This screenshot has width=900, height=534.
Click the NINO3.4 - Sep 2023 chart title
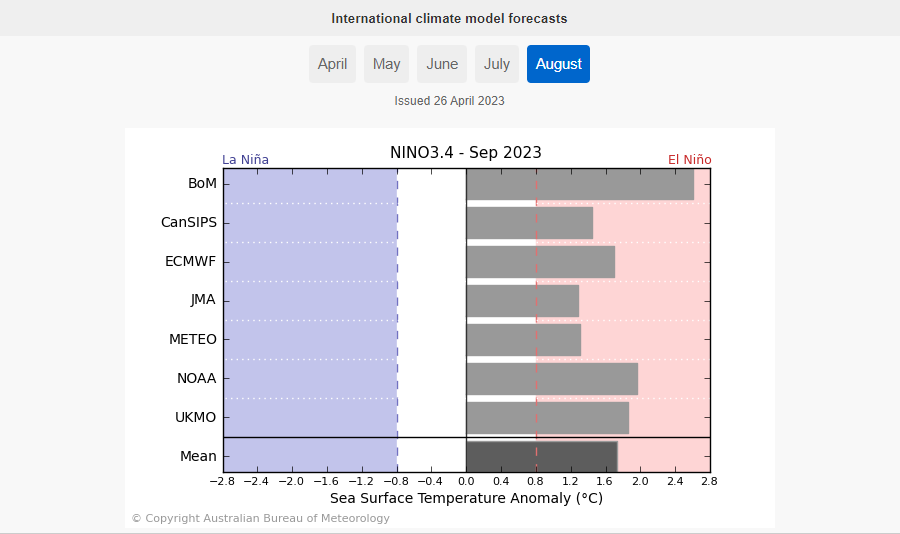466,153
